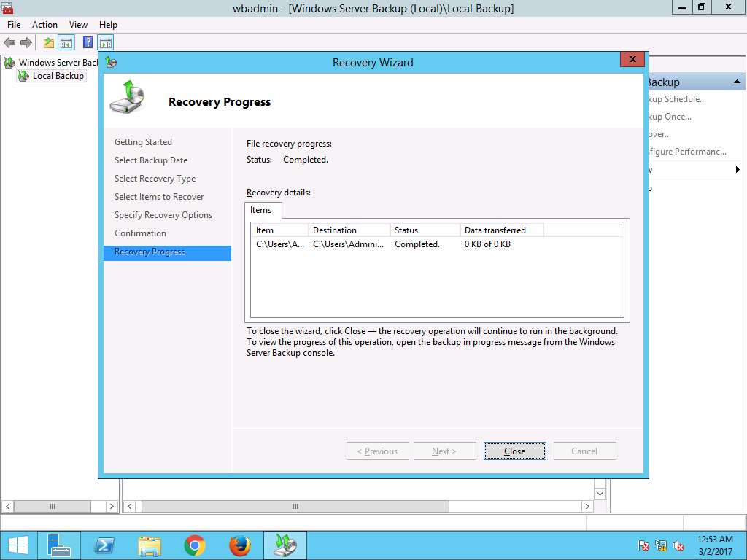Click the network status tray icon
The width and height of the screenshot is (747, 560).
coord(661,545)
